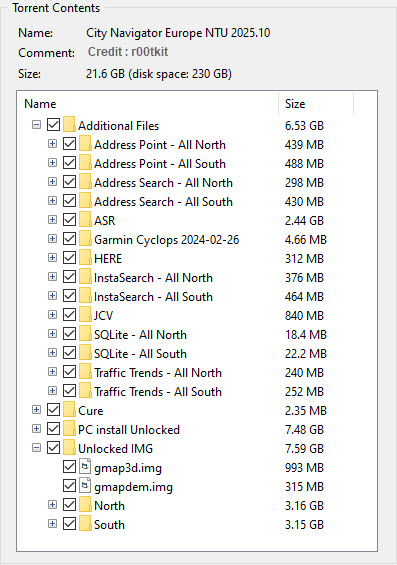Click the 840 MB size value
Screen dimensions: 397x565
click(304, 315)
